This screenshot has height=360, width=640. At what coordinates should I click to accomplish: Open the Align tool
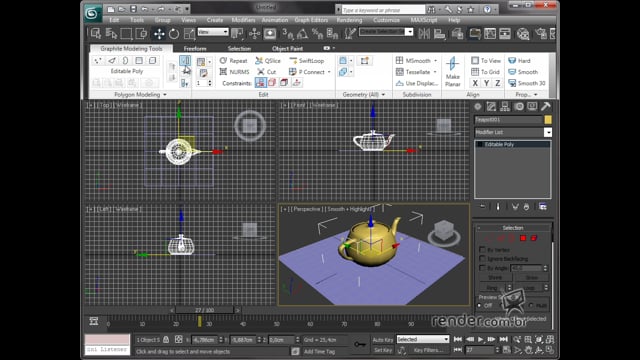point(440,33)
